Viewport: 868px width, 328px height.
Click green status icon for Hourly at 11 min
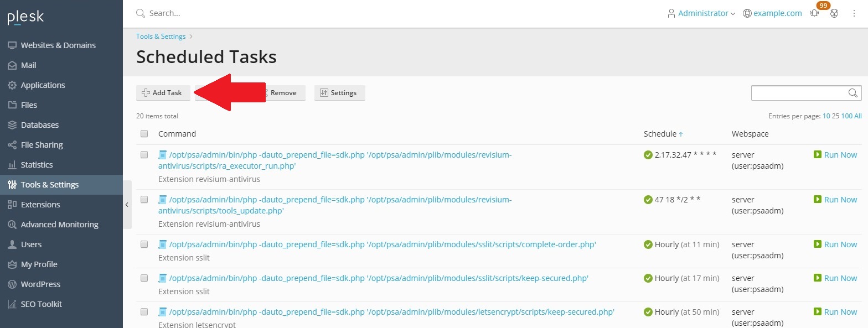pyautogui.click(x=648, y=244)
